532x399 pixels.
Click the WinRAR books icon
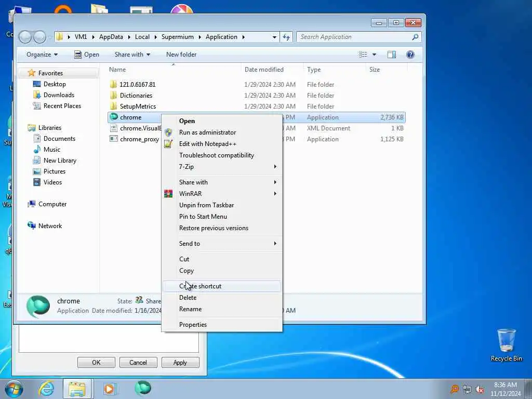pyautogui.click(x=168, y=194)
